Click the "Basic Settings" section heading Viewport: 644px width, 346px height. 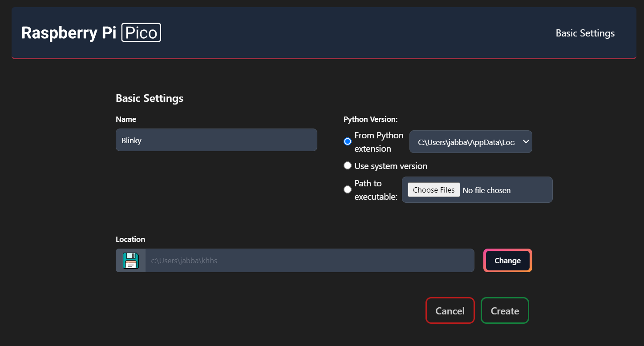(150, 98)
